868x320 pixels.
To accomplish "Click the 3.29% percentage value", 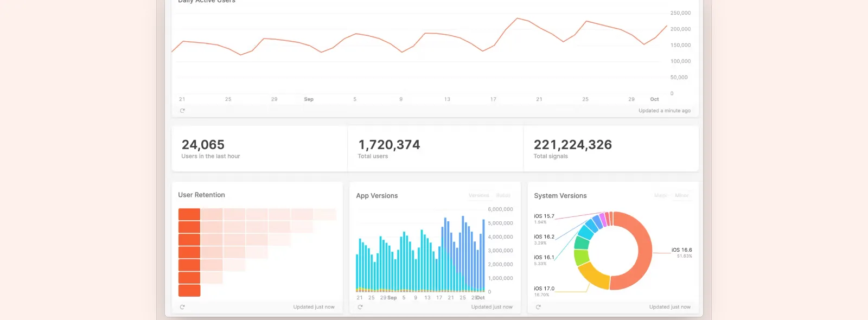I will (x=540, y=243).
